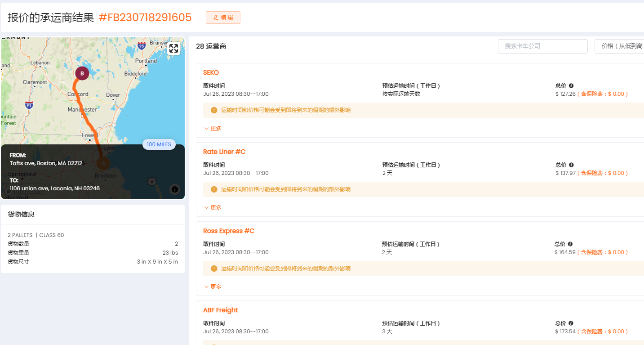Open the SEKO carrier link
The height and width of the screenshot is (345, 644).
(211, 72)
